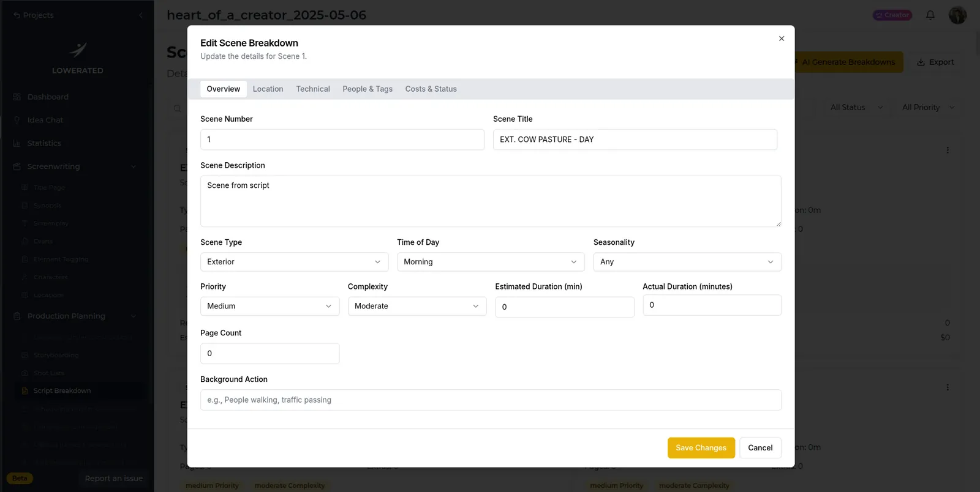This screenshot has width=980, height=492.
Task: Open the Priority dropdown set to Medium
Action: click(269, 306)
